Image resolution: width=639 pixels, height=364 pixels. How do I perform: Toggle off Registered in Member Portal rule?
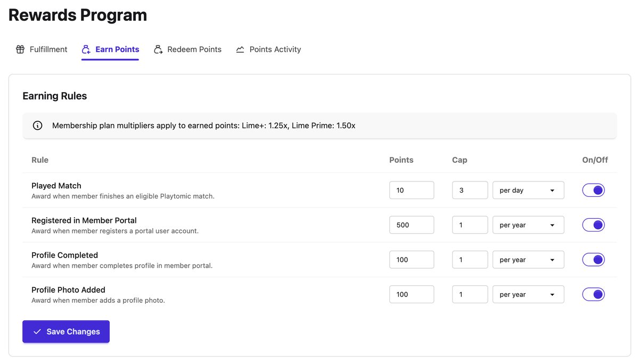(x=593, y=225)
